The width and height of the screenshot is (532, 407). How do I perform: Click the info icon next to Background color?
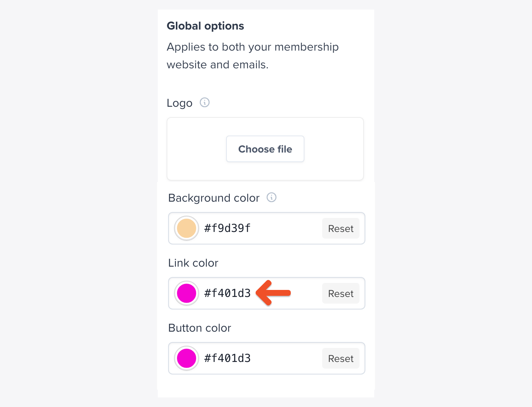click(272, 197)
